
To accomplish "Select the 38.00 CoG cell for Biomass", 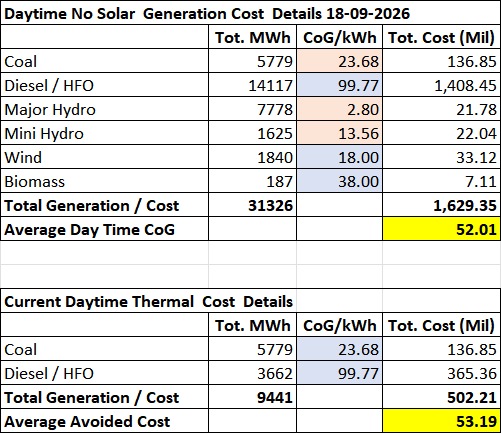I will coord(339,181).
